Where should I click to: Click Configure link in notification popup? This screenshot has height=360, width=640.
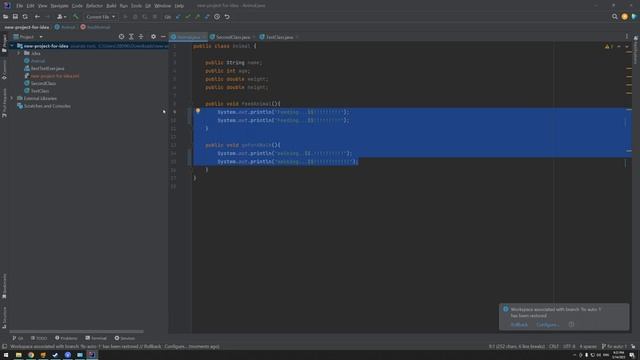(547, 325)
